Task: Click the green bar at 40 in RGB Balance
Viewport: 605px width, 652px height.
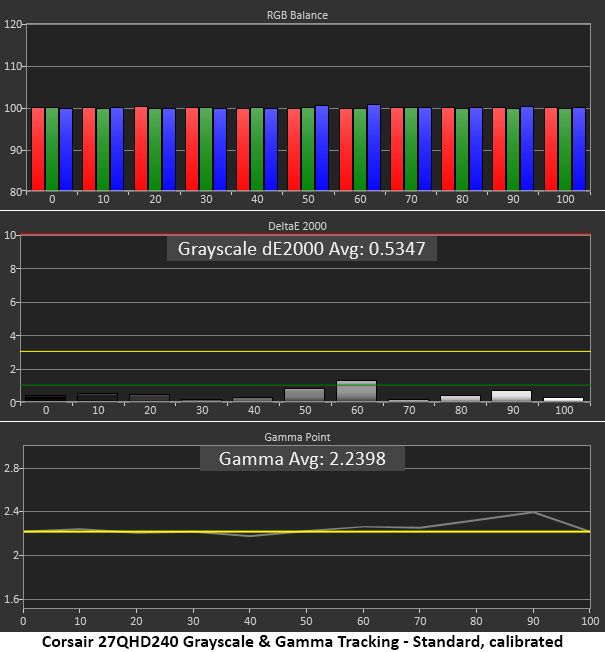Action: 257,149
